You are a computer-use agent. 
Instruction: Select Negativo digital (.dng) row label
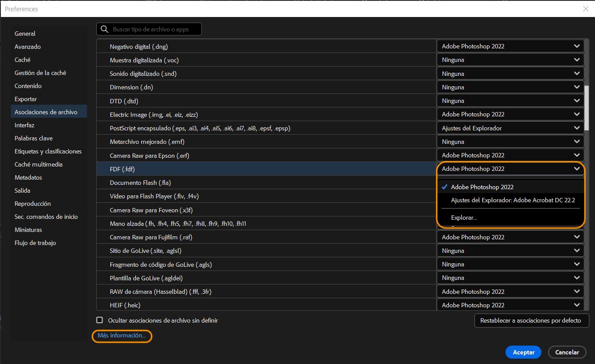[x=139, y=46]
